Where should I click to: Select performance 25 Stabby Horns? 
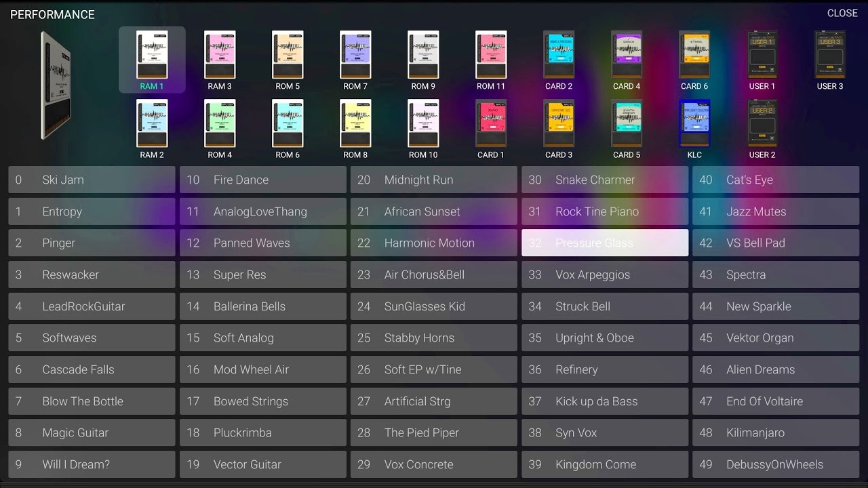tap(434, 338)
